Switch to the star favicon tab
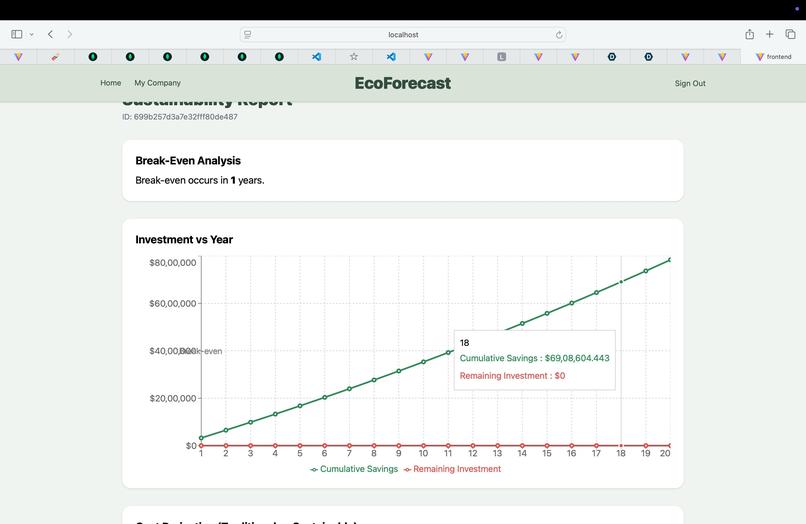 click(354, 57)
